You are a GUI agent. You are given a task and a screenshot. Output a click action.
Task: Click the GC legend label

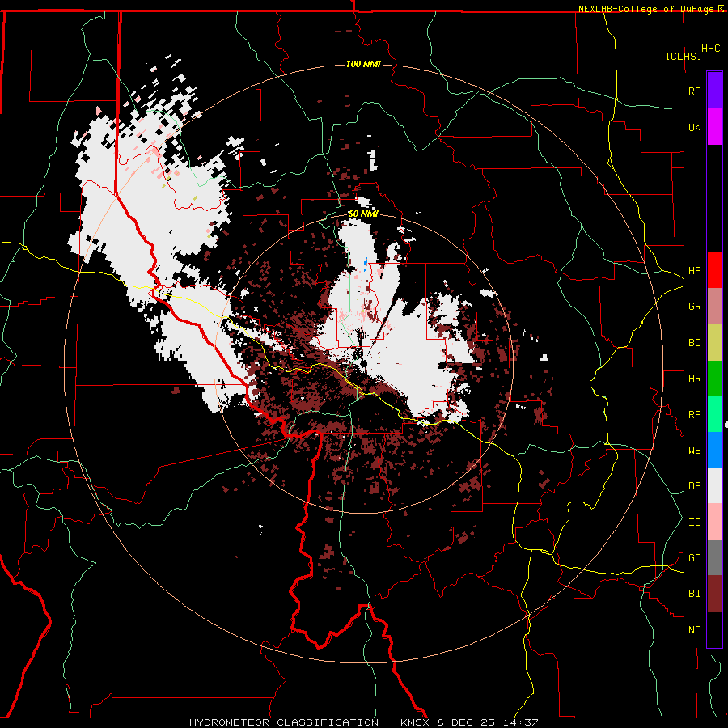[x=694, y=558]
